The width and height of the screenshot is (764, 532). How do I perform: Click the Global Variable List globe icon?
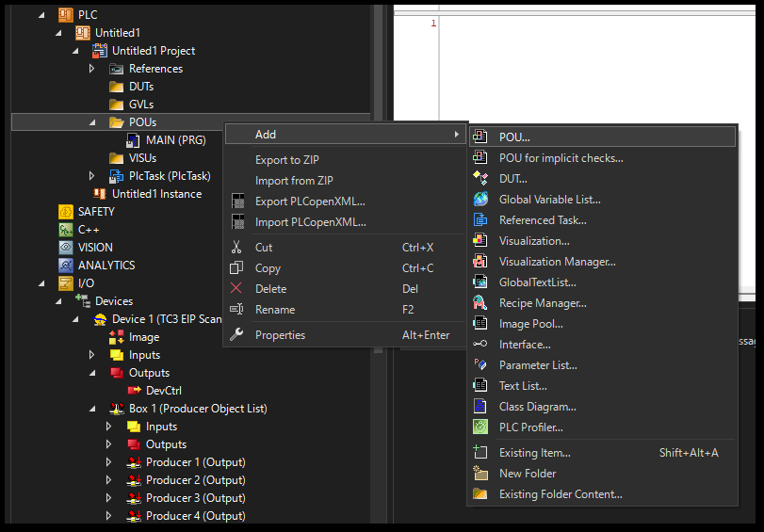click(x=480, y=200)
